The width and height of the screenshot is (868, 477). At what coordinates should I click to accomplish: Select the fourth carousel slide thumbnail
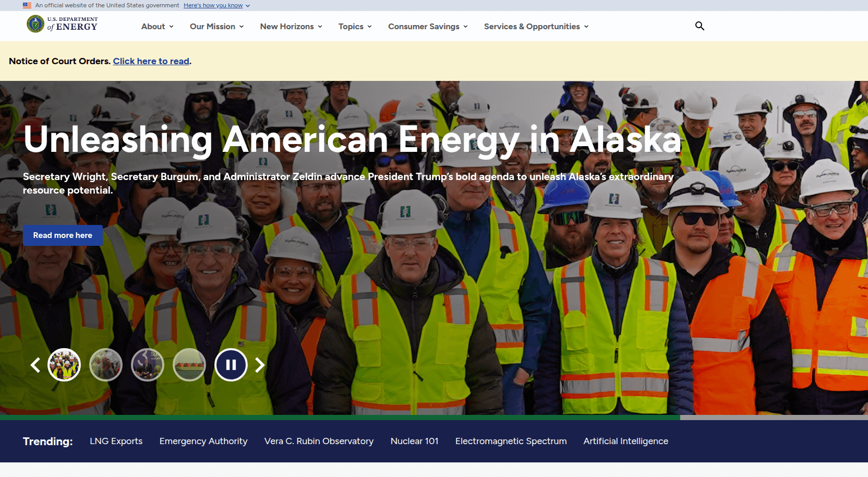coord(189,365)
